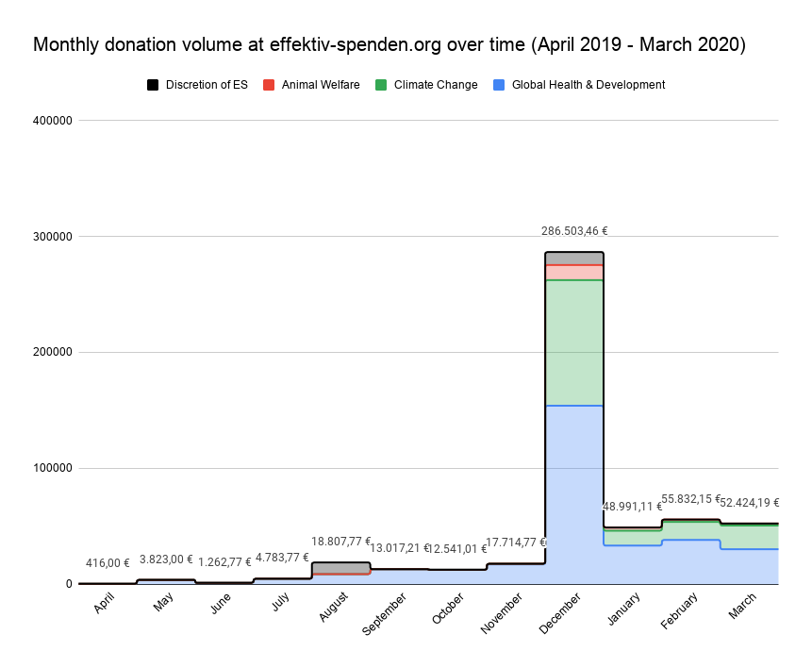Image resolution: width=812 pixels, height=668 pixels.
Task: Click the 400000 y-axis label
Action: coord(55,120)
